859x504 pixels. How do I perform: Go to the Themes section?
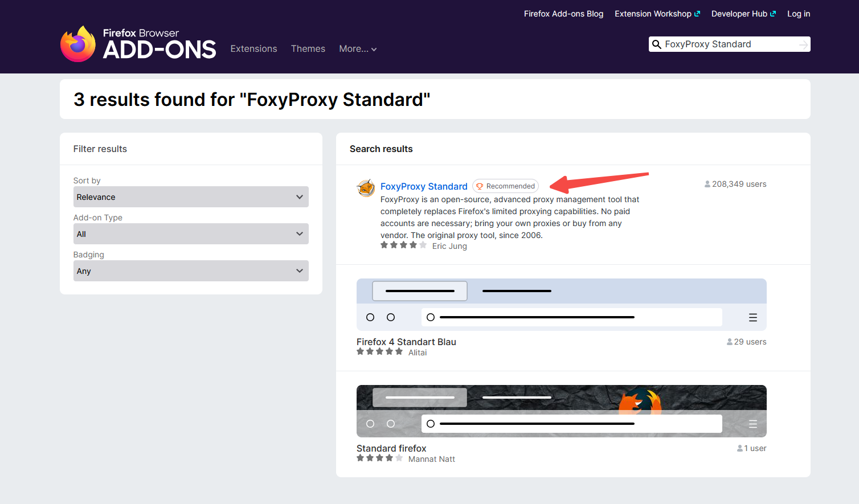tap(308, 49)
